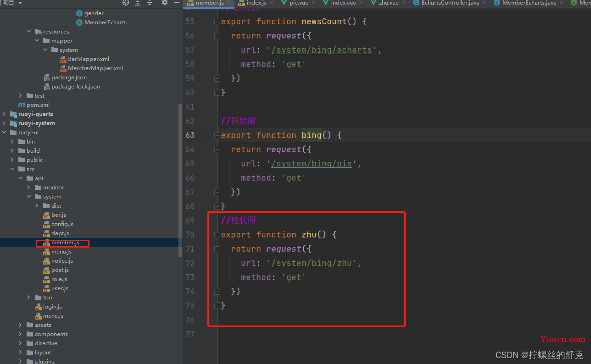Viewport: 591px width, 364px height.
Task: Close the zhu.vue editor tab
Action: pyautogui.click(x=405, y=3)
